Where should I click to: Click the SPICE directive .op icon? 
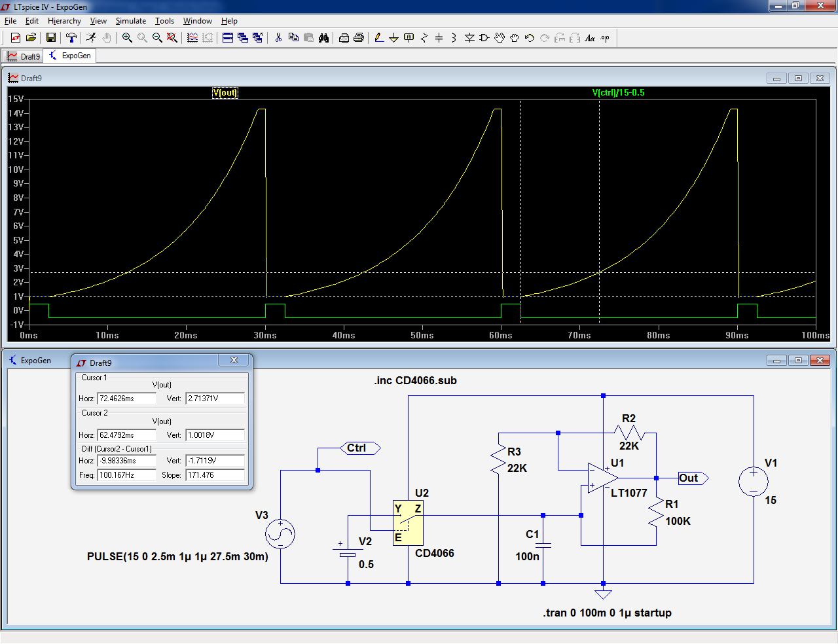pos(605,38)
